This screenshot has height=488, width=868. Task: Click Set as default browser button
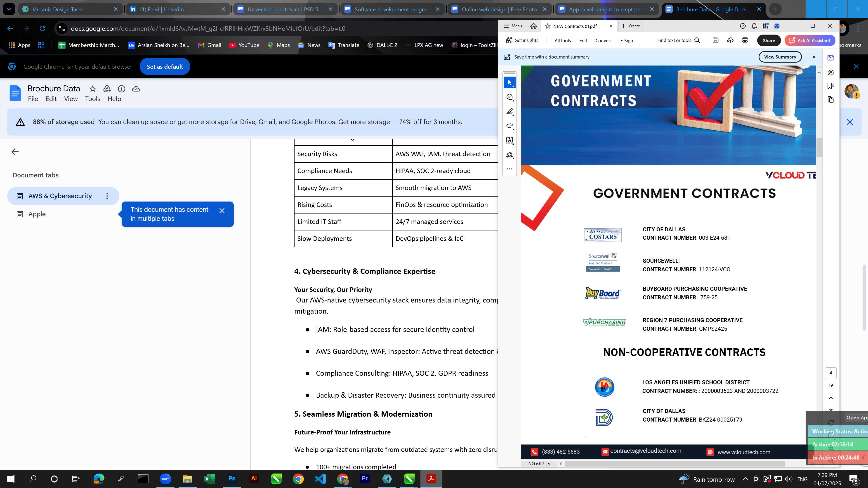pos(165,67)
